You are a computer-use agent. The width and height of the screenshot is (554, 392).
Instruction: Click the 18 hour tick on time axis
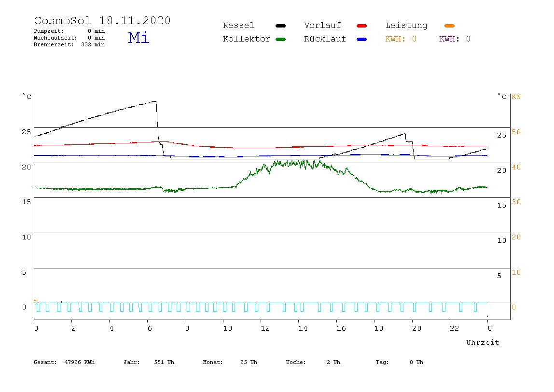379,328
